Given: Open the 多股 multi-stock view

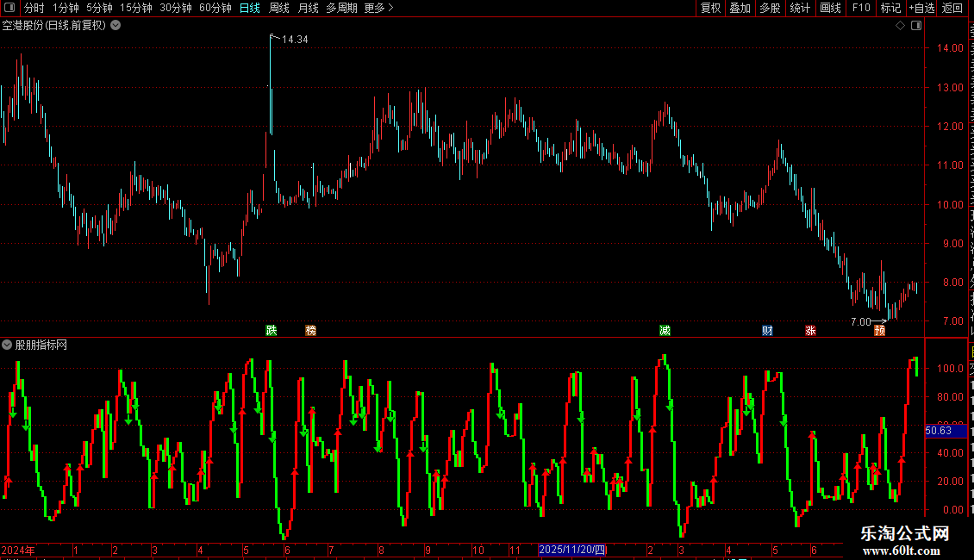Looking at the screenshot, I should [770, 8].
